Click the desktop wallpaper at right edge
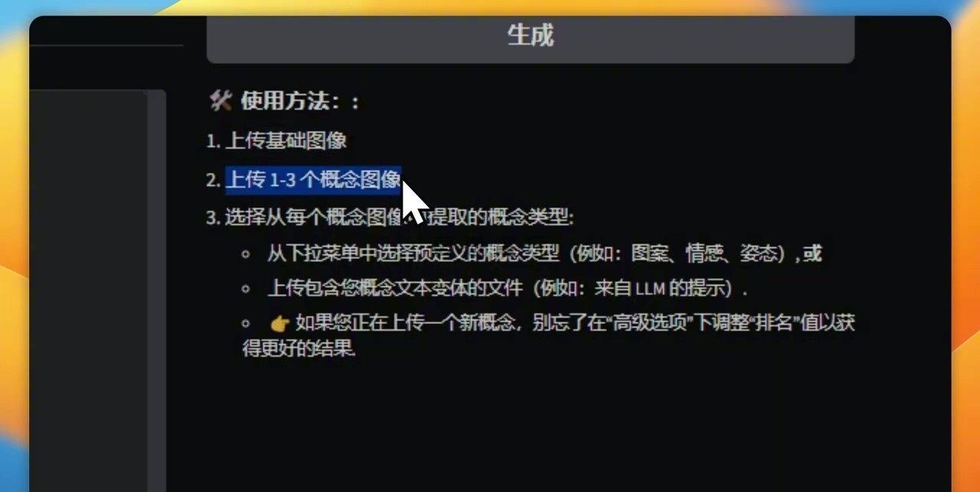 click(965, 253)
